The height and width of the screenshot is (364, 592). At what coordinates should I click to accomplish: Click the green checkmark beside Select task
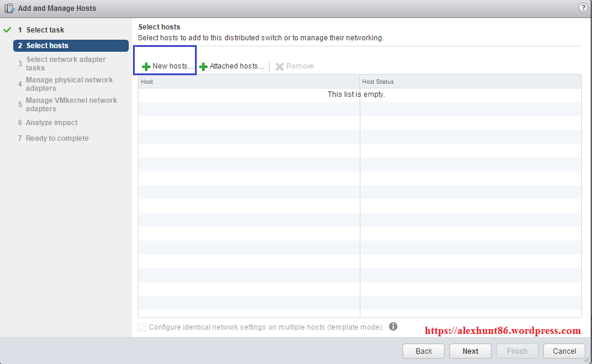pyautogui.click(x=7, y=29)
